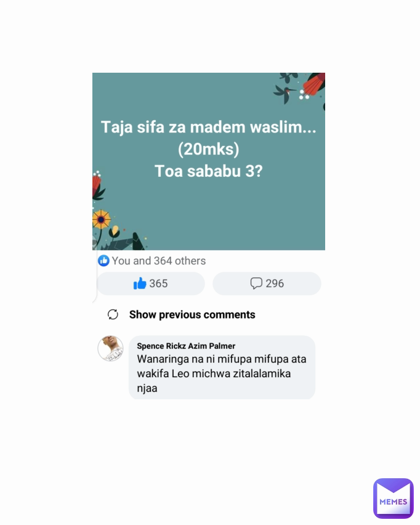The width and height of the screenshot is (420, 525).
Task: Click the Toa sababu 3? line in the post
Action: point(209,171)
